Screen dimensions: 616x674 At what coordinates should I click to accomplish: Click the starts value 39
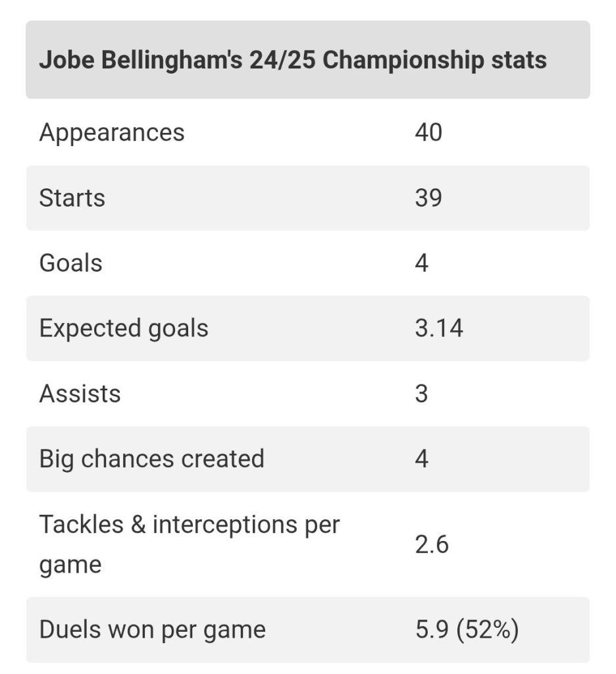tap(428, 198)
